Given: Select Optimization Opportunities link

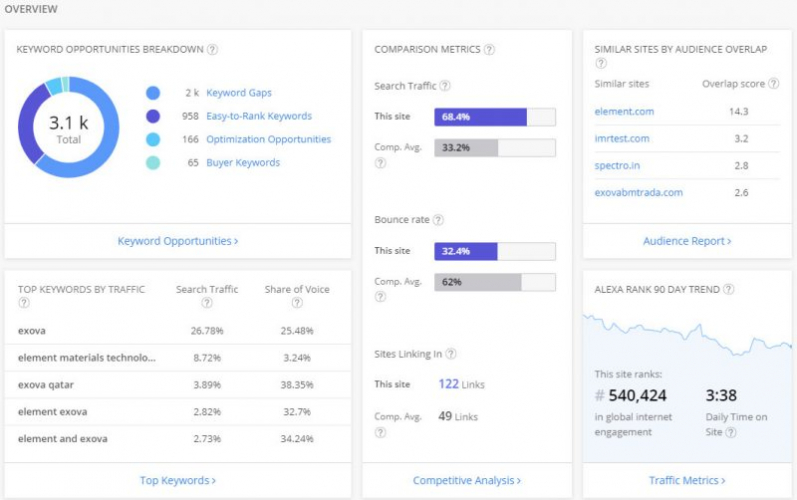Looking at the screenshot, I should pos(268,139).
